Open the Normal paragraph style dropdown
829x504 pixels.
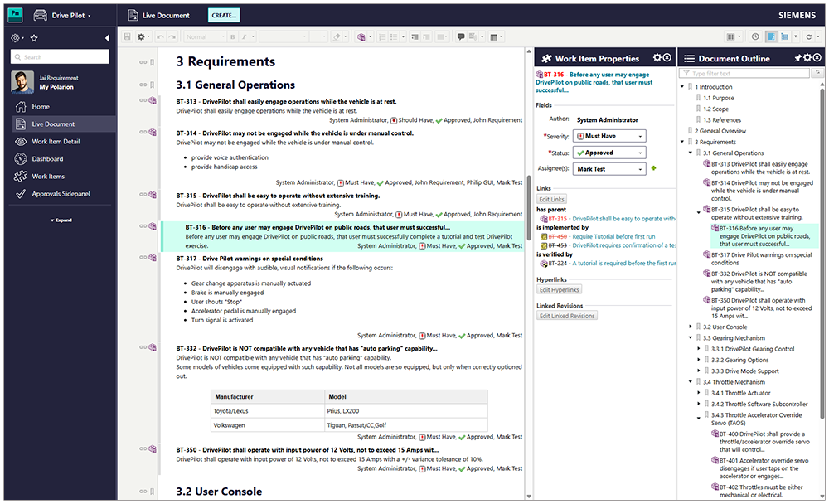(205, 36)
